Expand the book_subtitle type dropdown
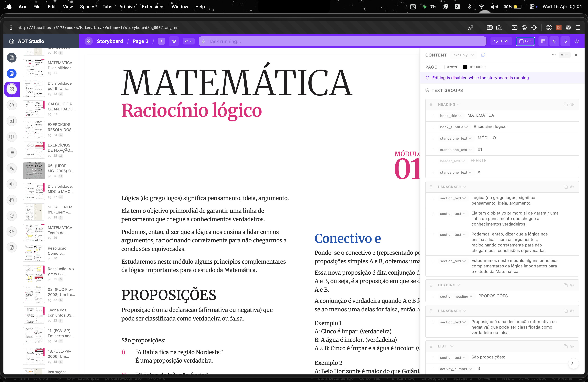This screenshot has width=588, height=382. (x=454, y=127)
